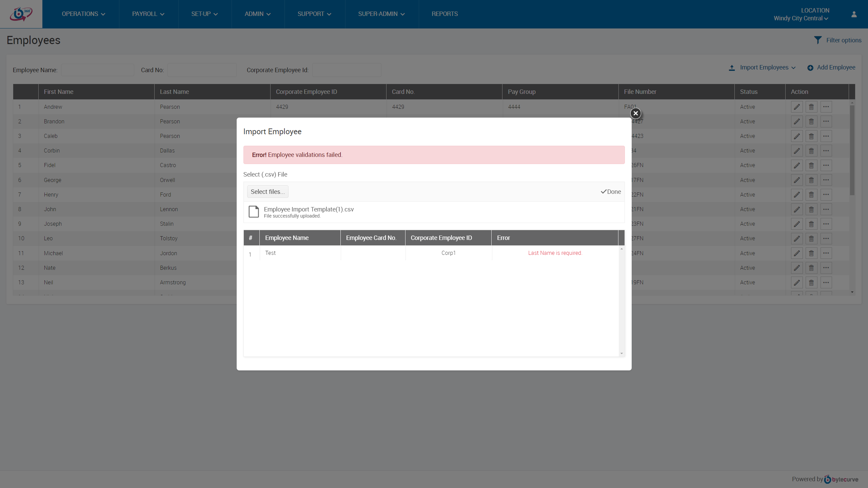Click the uploaded CSV file icon
This screenshot has width=868, height=488.
click(x=253, y=211)
